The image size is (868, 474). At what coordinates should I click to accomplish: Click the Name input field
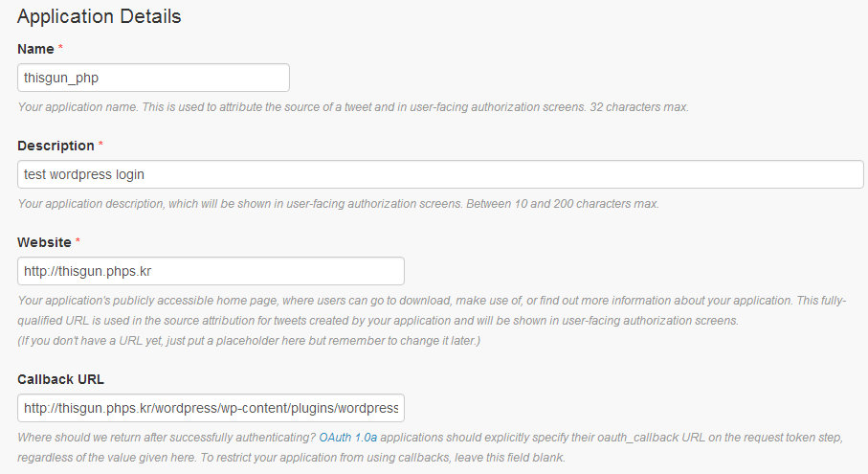153,78
